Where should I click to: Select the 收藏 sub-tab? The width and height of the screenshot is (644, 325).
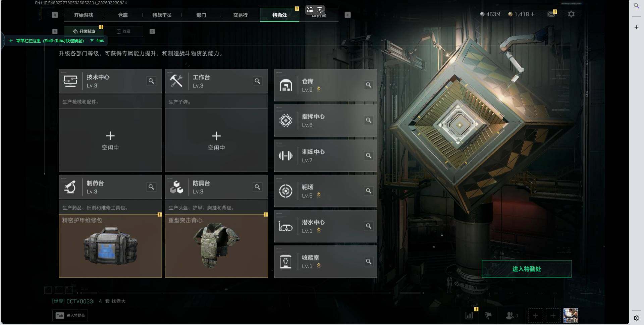click(x=123, y=31)
